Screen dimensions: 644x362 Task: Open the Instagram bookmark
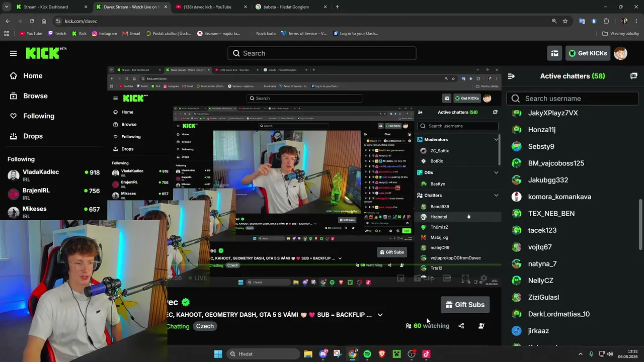[104, 34]
